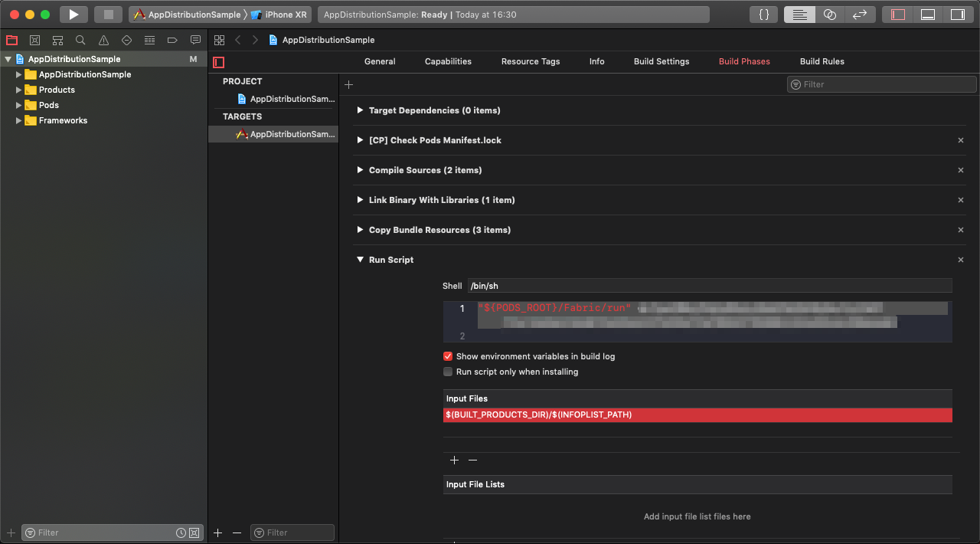Add a new build phase
The image size is (980, 544).
(x=349, y=84)
